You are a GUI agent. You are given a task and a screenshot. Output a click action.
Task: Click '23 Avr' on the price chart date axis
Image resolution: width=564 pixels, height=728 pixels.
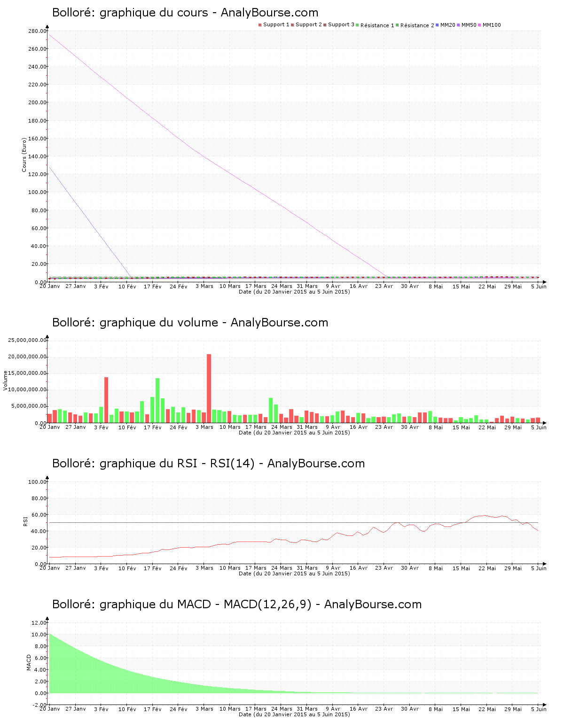tap(384, 286)
